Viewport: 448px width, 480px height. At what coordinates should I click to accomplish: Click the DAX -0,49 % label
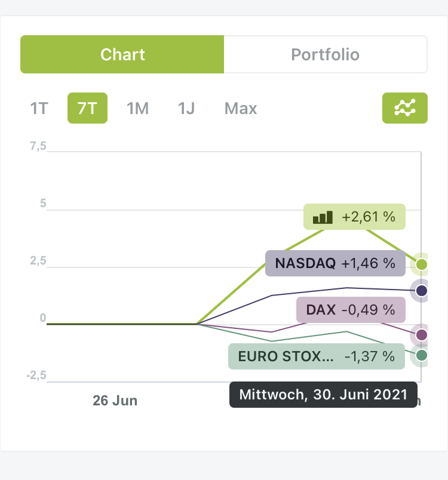click(351, 310)
